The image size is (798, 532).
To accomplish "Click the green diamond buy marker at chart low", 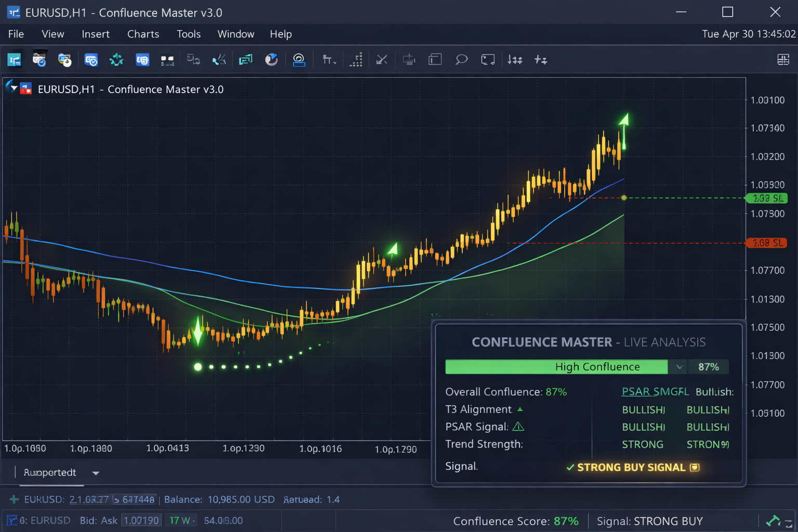I will coord(198,331).
